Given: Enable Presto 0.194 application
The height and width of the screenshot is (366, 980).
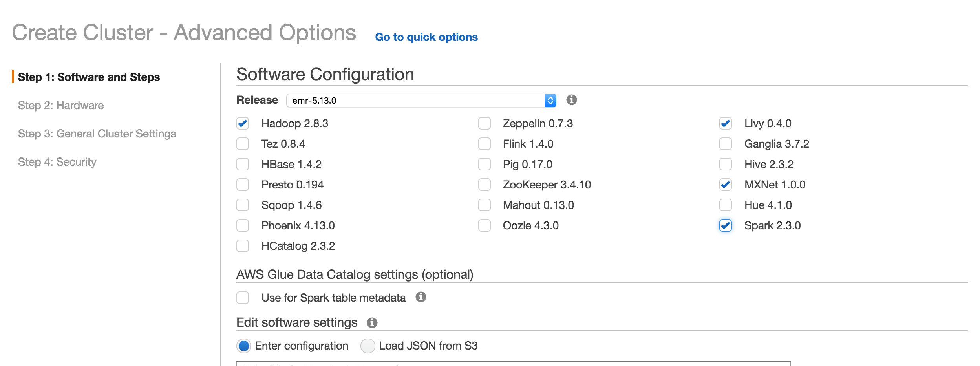Looking at the screenshot, I should coord(243,185).
